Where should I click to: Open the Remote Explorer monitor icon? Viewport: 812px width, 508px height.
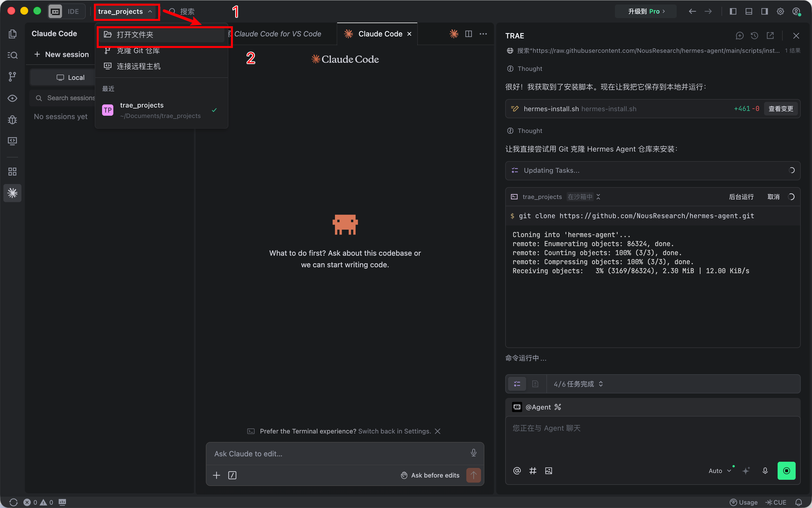pyautogui.click(x=12, y=141)
